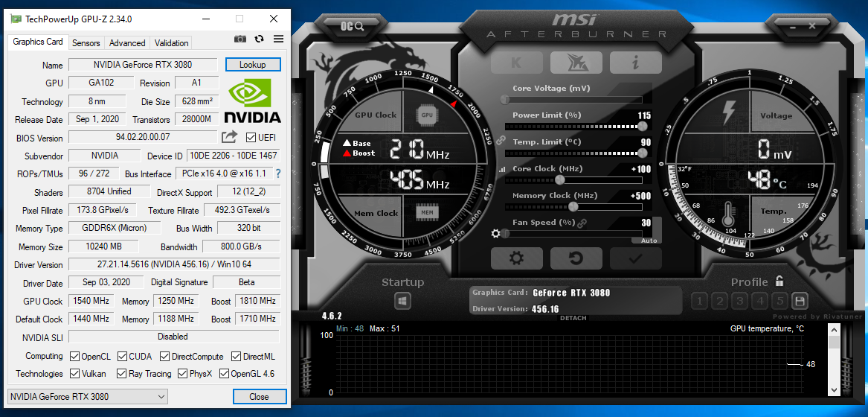Image resolution: width=868 pixels, height=417 pixels.
Task: Open the Validation tab
Action: point(171,42)
